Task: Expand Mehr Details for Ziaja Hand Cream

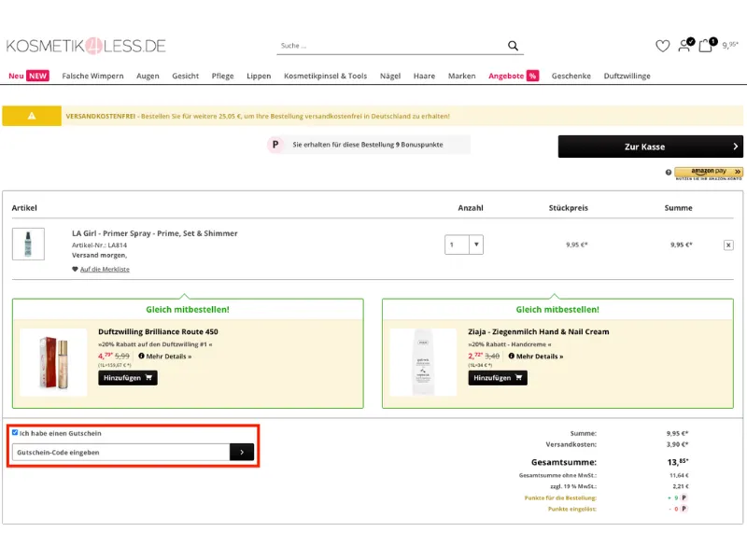Action: (x=540, y=356)
